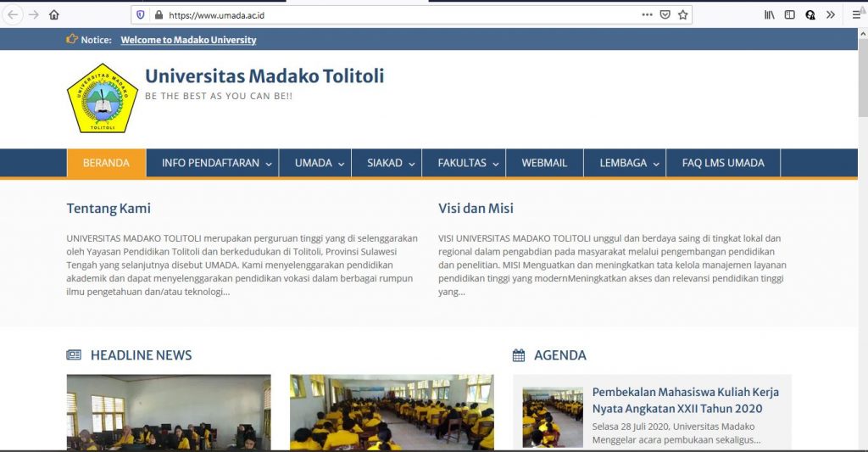Show more tools overflow chevrons

pyautogui.click(x=831, y=15)
